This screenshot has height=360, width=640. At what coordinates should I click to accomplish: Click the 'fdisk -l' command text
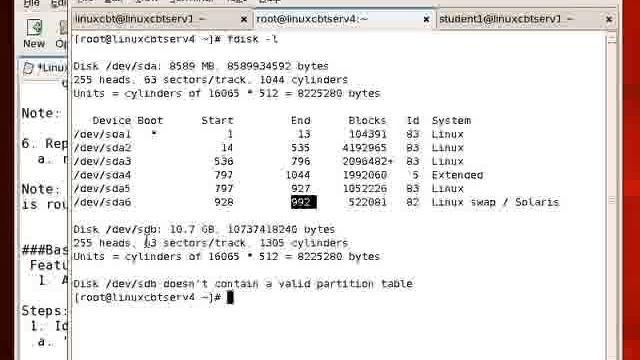[253, 39]
